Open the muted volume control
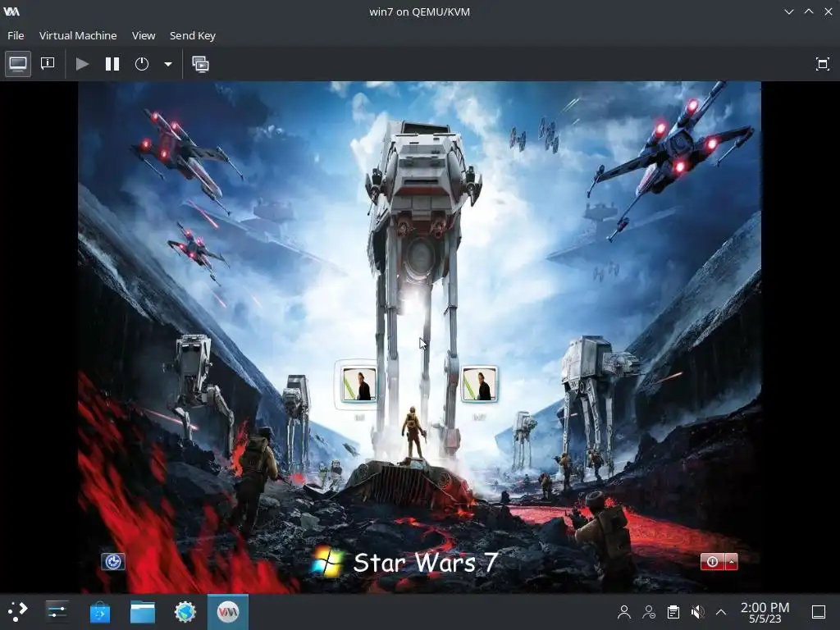The width and height of the screenshot is (840, 630). (697, 612)
